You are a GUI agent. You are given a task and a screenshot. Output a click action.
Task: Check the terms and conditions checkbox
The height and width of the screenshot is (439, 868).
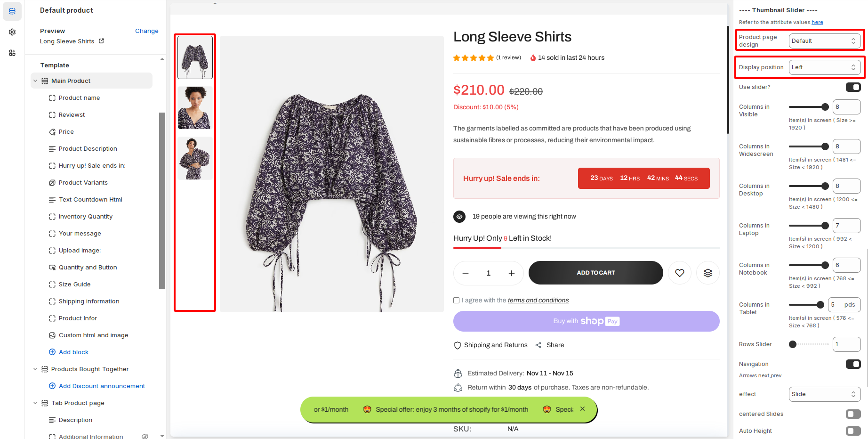click(456, 301)
